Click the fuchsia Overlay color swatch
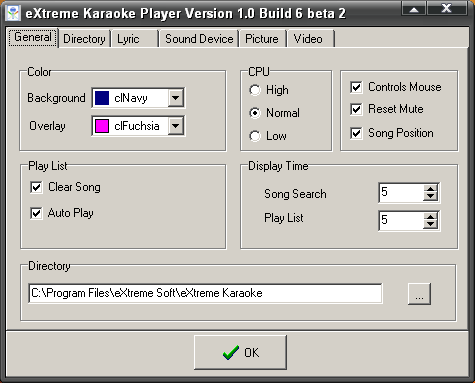The height and width of the screenshot is (383, 475). click(102, 126)
